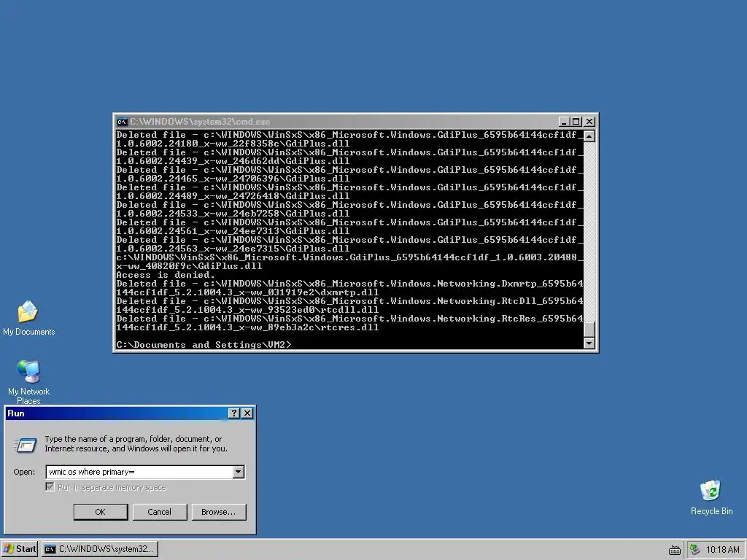The image size is (747, 560).
Task: Click the clock showing 10:18 AM
Action: pos(722,550)
